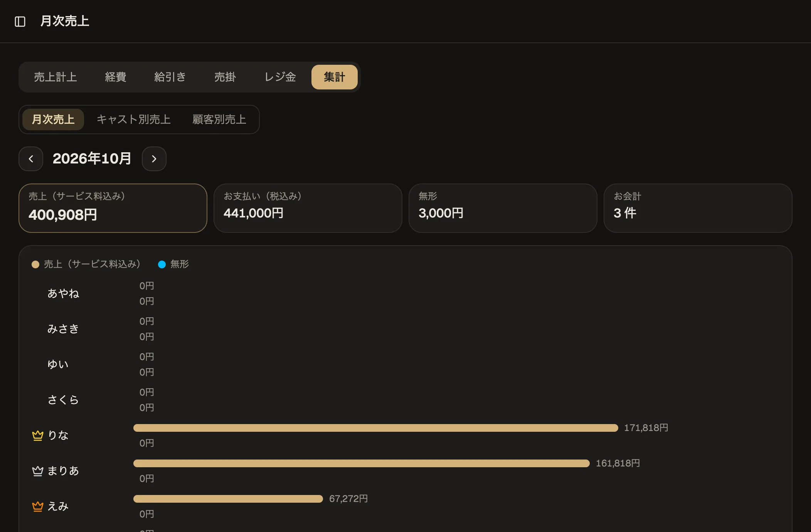
Task: Click the silver crown beside まりあ
Action: (x=38, y=471)
